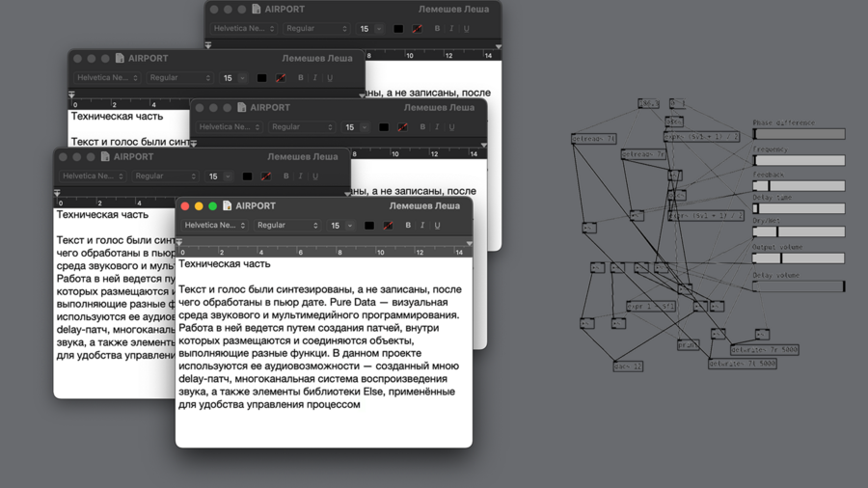The width and height of the screenshot is (868, 488).
Task: Open black text color swatch in frontmost window
Action: [x=369, y=225]
